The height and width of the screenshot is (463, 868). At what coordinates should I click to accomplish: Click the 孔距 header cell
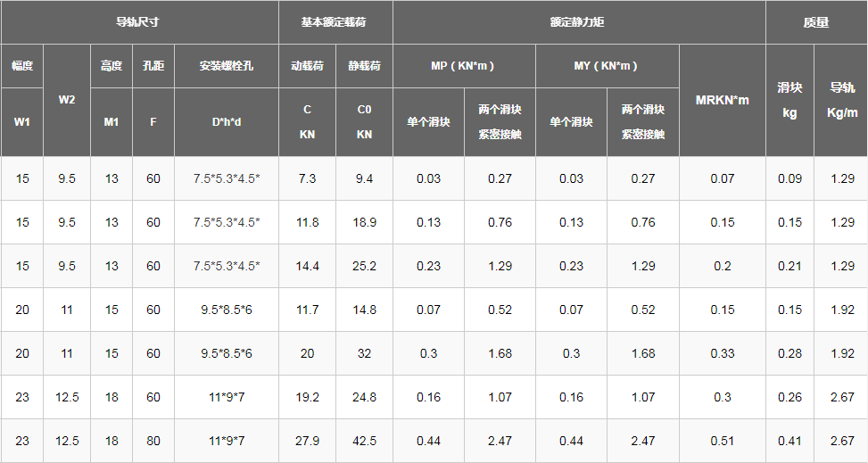tap(153, 66)
